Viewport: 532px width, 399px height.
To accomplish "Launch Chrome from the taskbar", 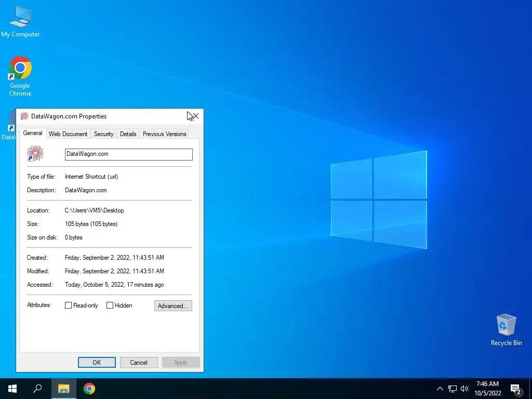I will click(x=89, y=389).
